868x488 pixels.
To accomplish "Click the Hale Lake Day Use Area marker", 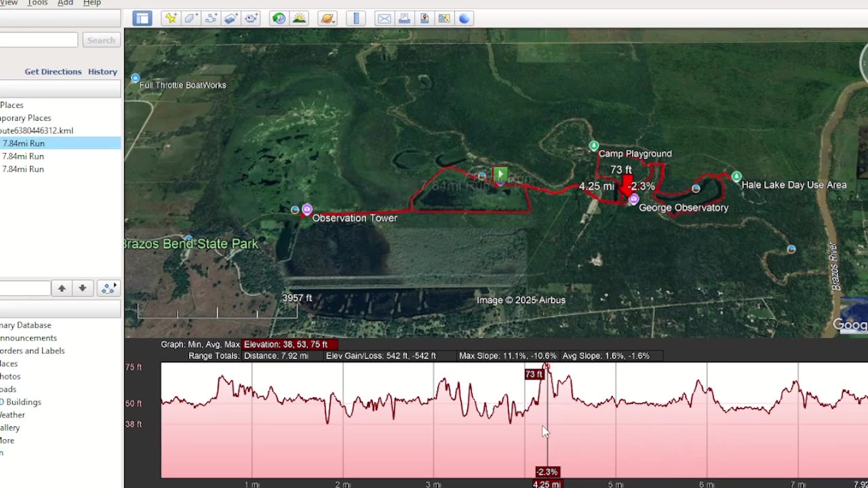I will [x=736, y=177].
